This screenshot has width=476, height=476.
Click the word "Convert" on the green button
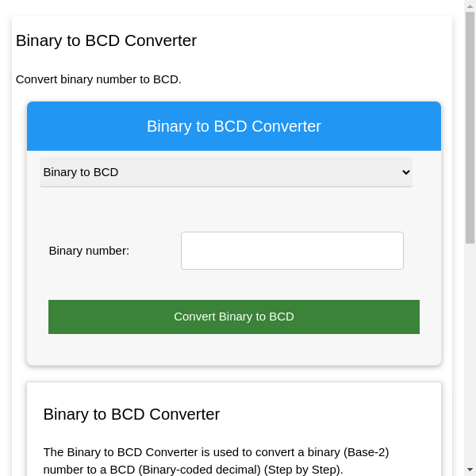pyautogui.click(x=194, y=317)
